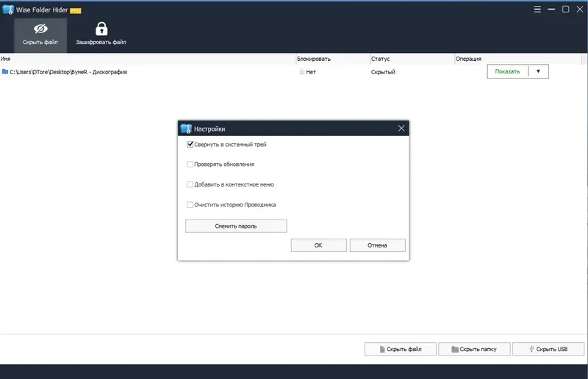Select the crossed-eye Скрыть файл icon

40,29
